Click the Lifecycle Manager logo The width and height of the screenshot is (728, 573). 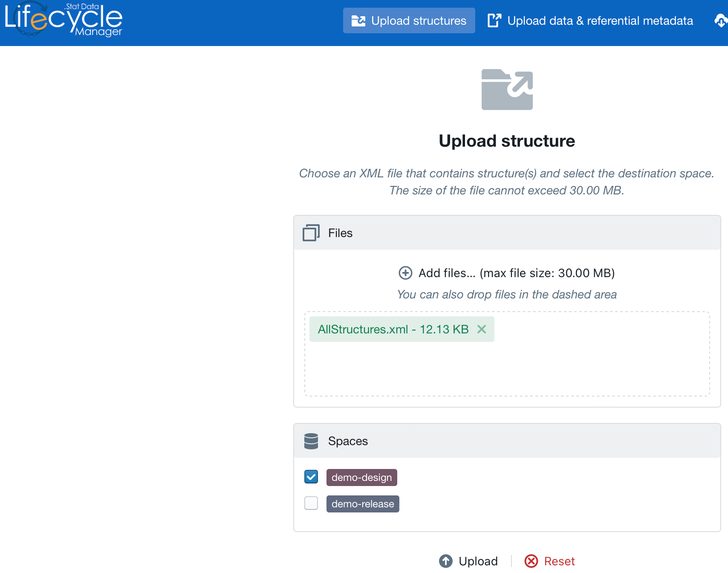(64, 20)
